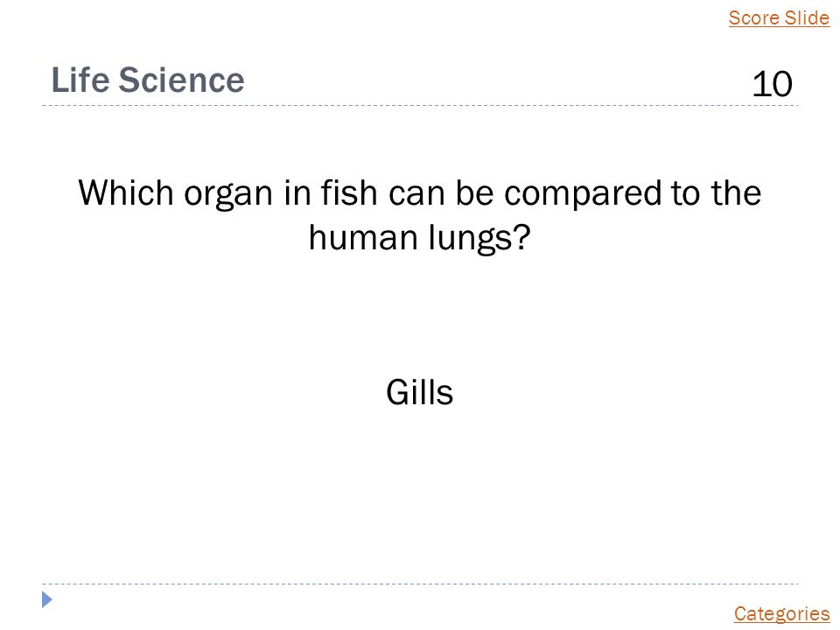The height and width of the screenshot is (630, 840).
Task: Click the word "Score" in the top link
Action: [x=753, y=17]
